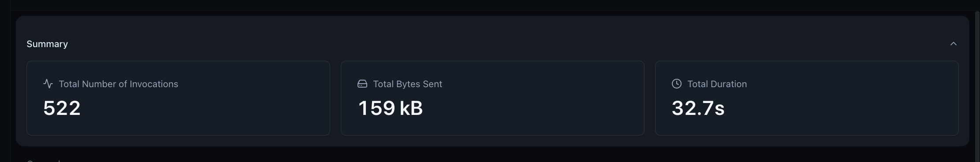Click the letter B in 159 kB
Viewport: 980px width, 162px height.
point(417,108)
